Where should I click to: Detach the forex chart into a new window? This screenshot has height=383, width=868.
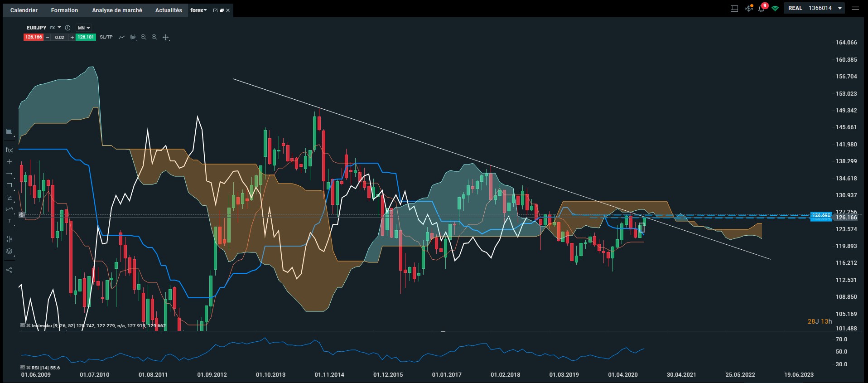click(215, 10)
